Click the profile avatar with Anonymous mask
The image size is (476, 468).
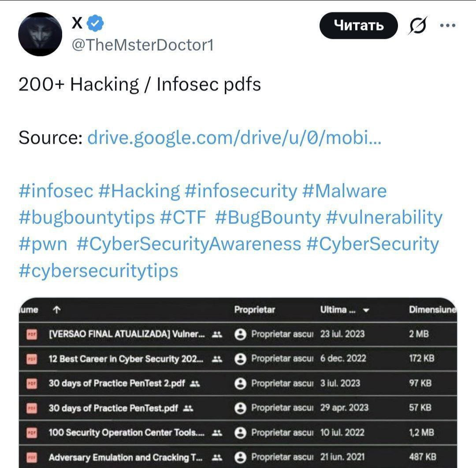[x=40, y=34]
